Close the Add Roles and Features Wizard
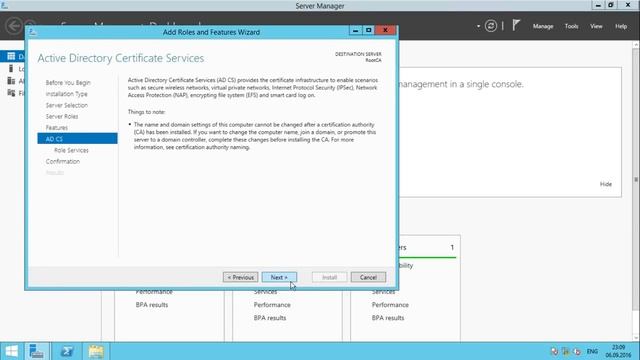This screenshot has width=640, height=360. [x=385, y=31]
